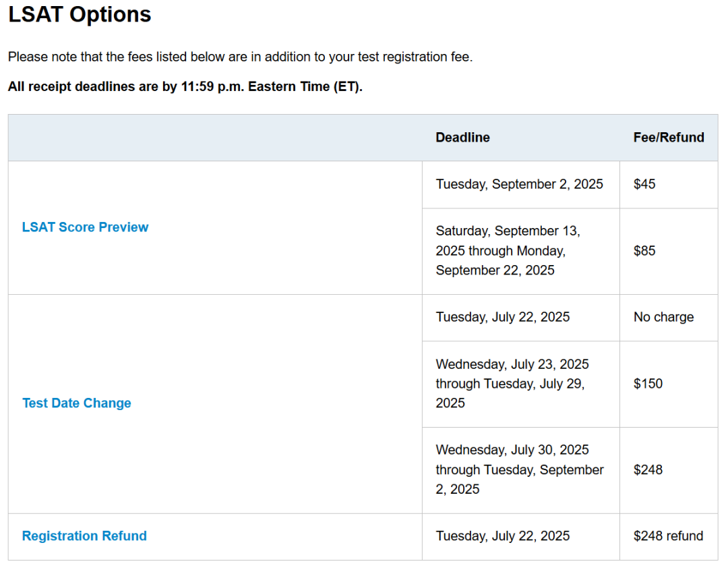
Task: Click the Wednesday, July 30 deadline range
Action: (519, 469)
